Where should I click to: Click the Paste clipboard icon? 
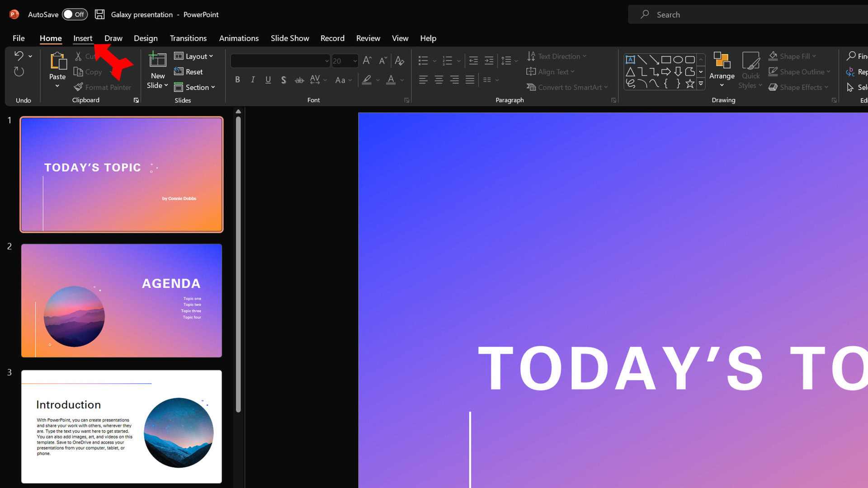(x=58, y=61)
